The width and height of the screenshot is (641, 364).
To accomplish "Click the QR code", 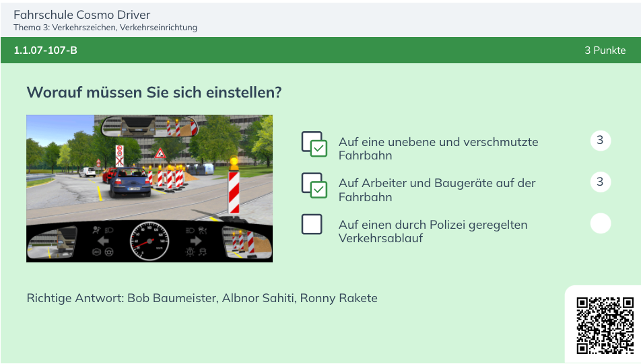I will pyautogui.click(x=605, y=325).
